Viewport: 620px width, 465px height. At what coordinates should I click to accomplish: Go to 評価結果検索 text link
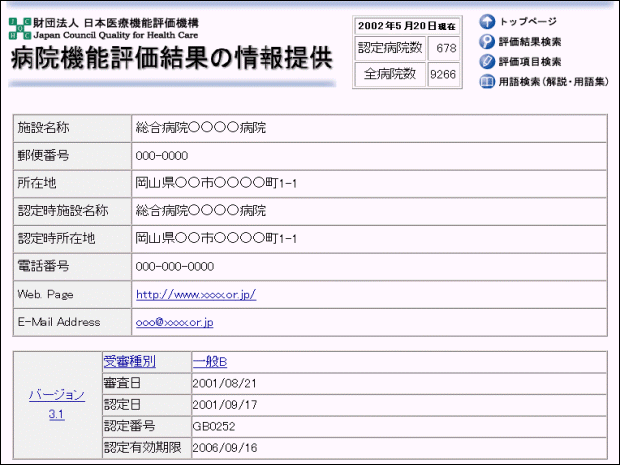tap(529, 41)
